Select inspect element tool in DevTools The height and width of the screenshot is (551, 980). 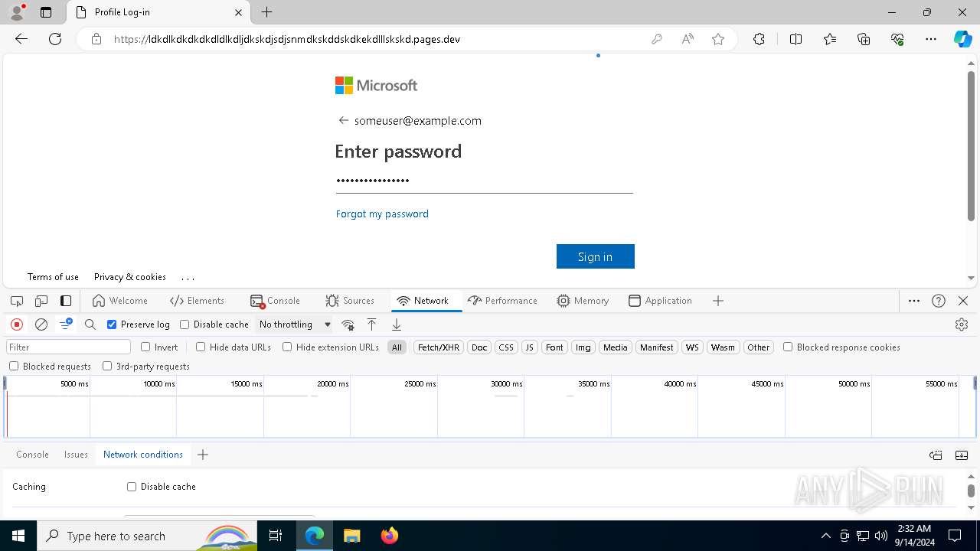point(17,301)
